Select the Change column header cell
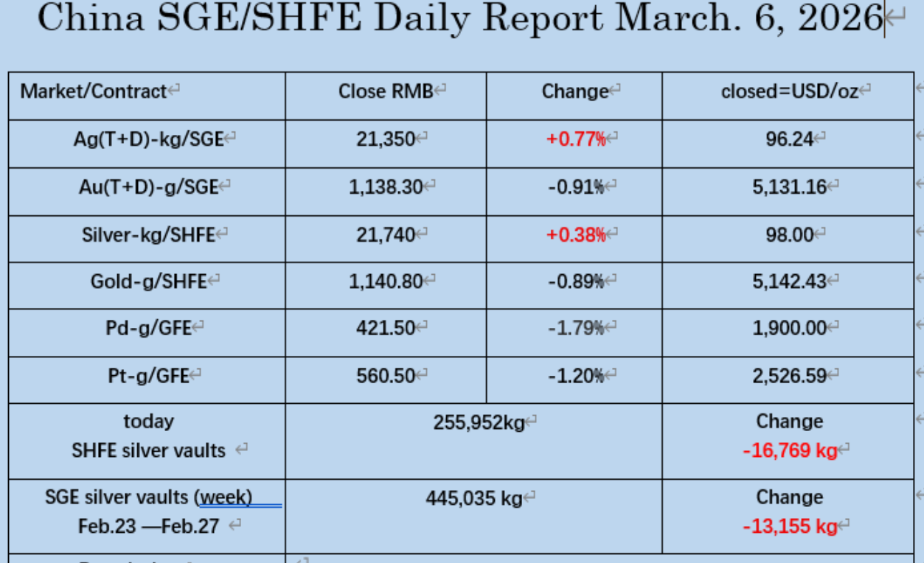This screenshot has height=563, width=924. coord(575,91)
